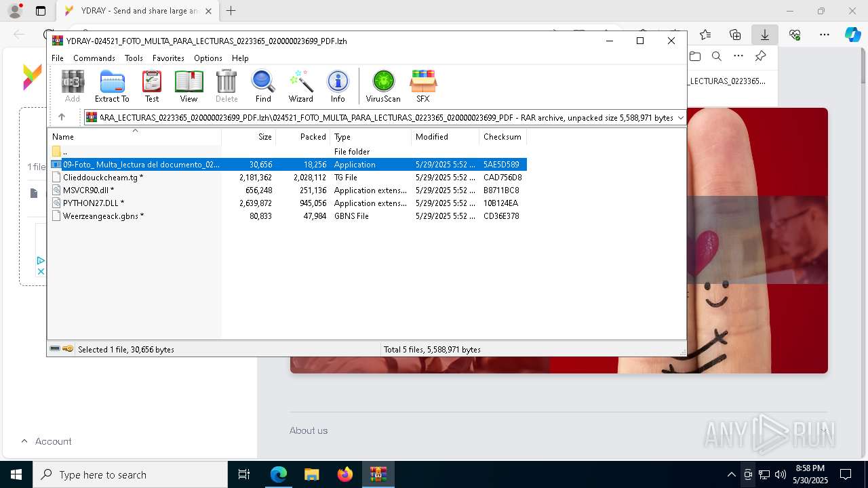Expand the archive path dropdown
Viewport: 868px width, 488px height.
[x=681, y=118]
